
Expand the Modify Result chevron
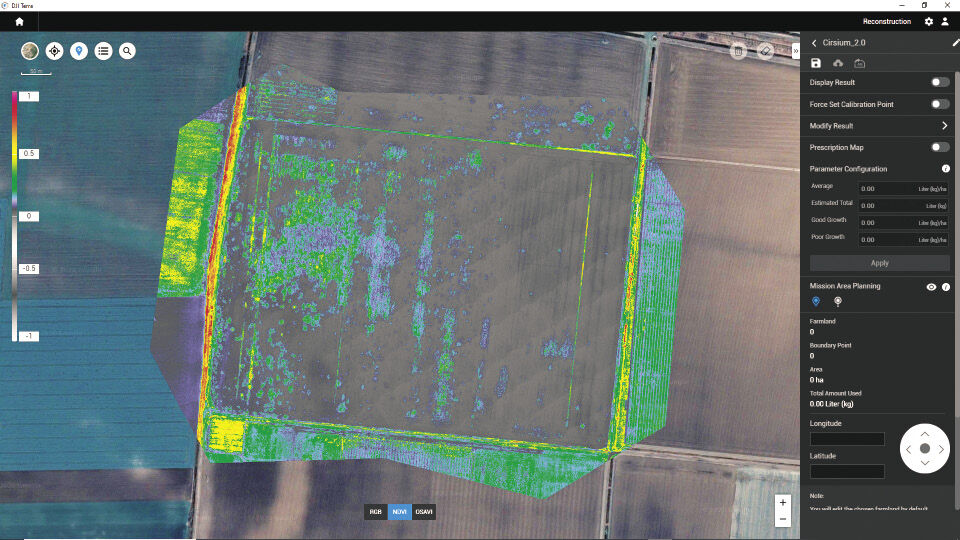pos(944,126)
